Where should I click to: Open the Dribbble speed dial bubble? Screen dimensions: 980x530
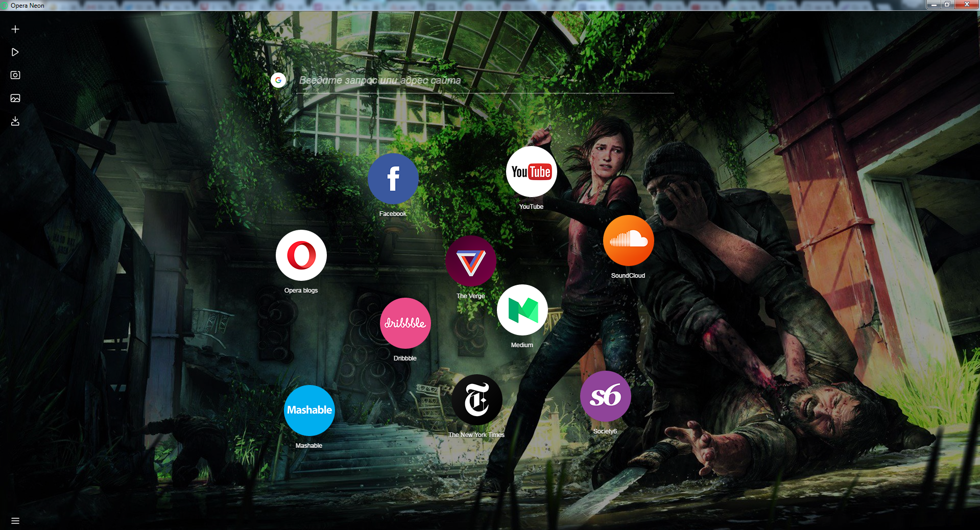tap(405, 323)
